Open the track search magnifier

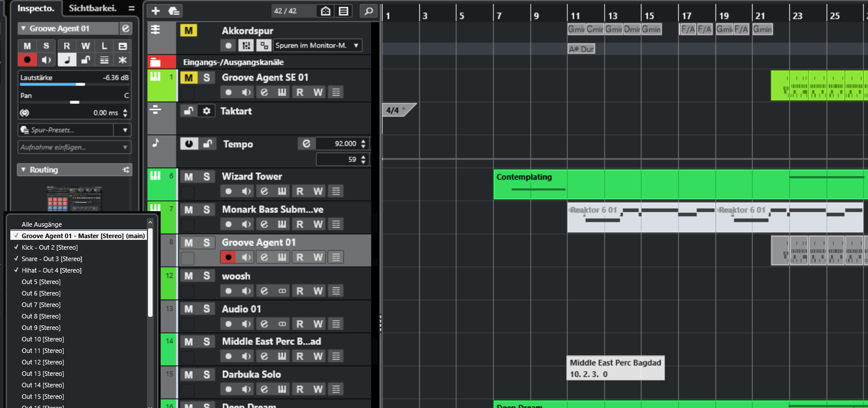[368, 11]
